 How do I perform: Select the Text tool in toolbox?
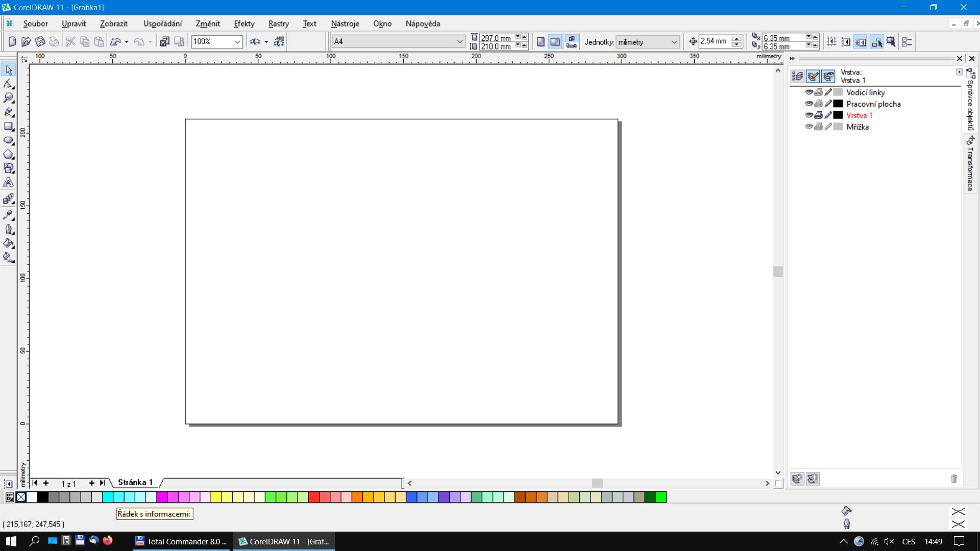click(9, 183)
